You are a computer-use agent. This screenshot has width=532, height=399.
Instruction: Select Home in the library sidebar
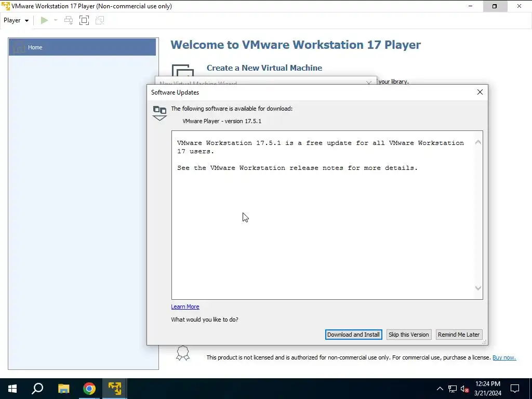click(x=83, y=47)
